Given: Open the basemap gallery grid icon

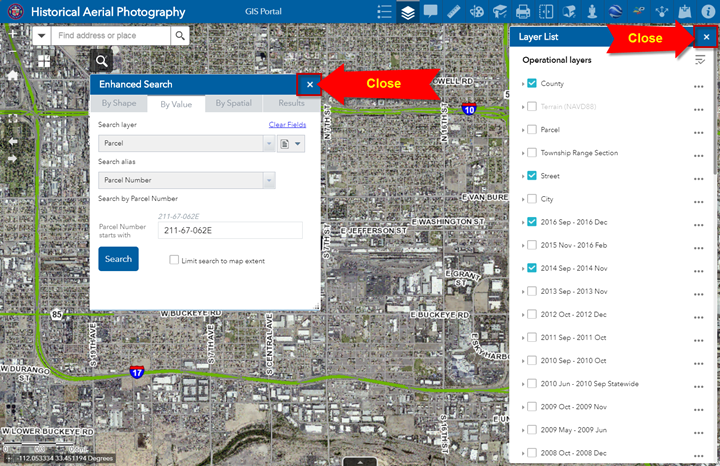Looking at the screenshot, I should tap(44, 60).
